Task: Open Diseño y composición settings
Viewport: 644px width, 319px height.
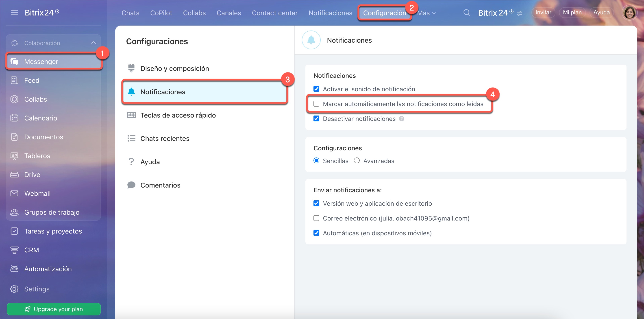Action: [205, 68]
